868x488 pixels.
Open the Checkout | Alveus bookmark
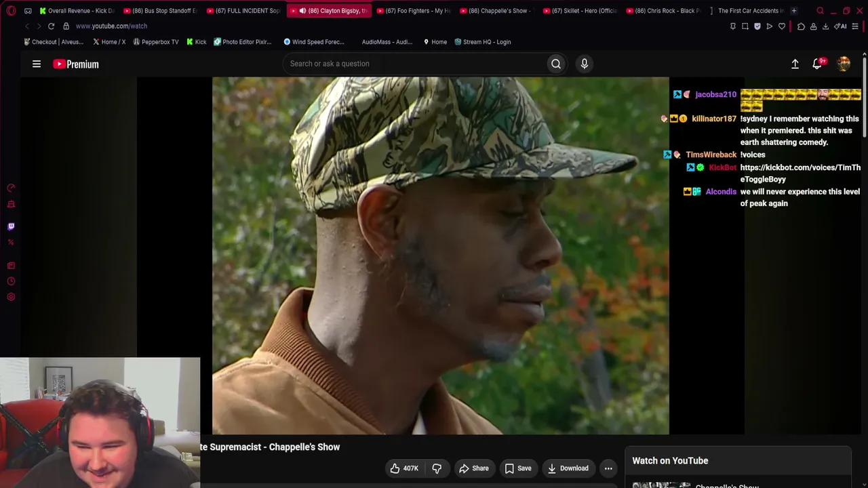[x=54, y=42]
